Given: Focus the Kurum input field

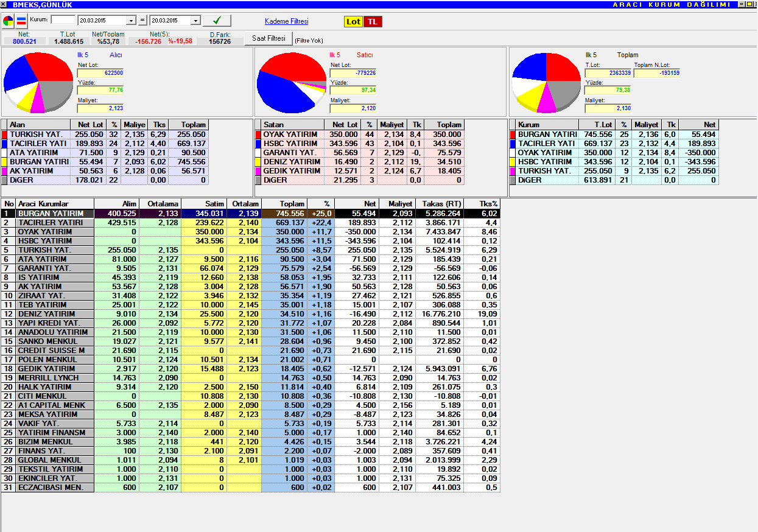Looking at the screenshot, I should [63, 20].
